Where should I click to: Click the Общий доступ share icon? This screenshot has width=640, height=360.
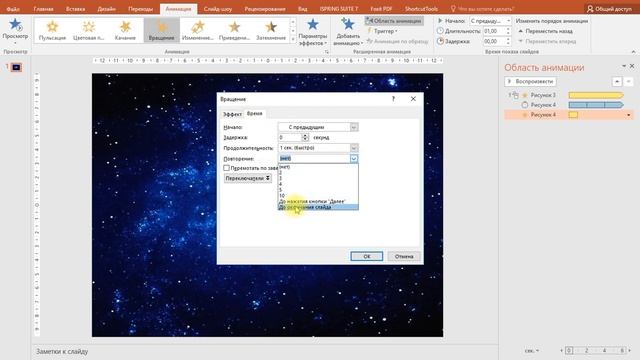[x=590, y=9]
